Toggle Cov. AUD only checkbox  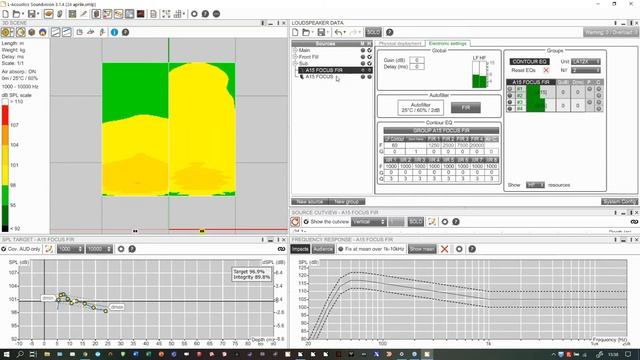click(4, 249)
